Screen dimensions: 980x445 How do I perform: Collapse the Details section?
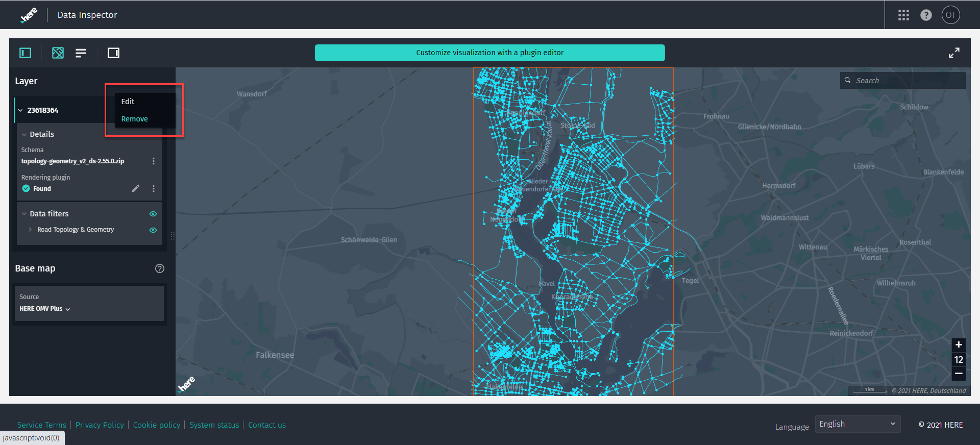(24, 135)
